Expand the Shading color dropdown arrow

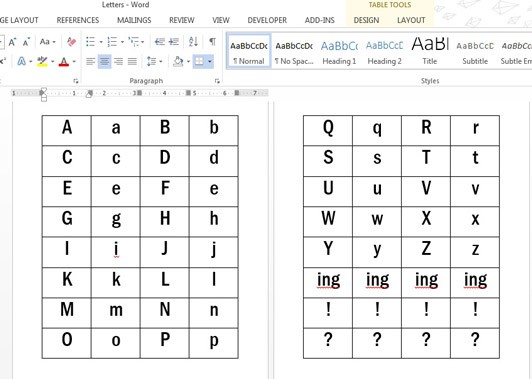[188, 62]
